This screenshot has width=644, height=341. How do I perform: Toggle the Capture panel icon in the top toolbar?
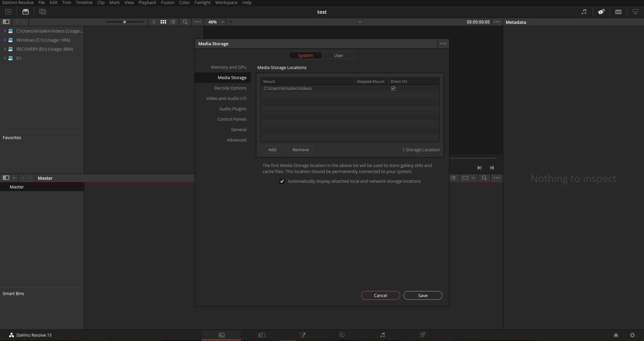pyautogui.click(x=618, y=12)
